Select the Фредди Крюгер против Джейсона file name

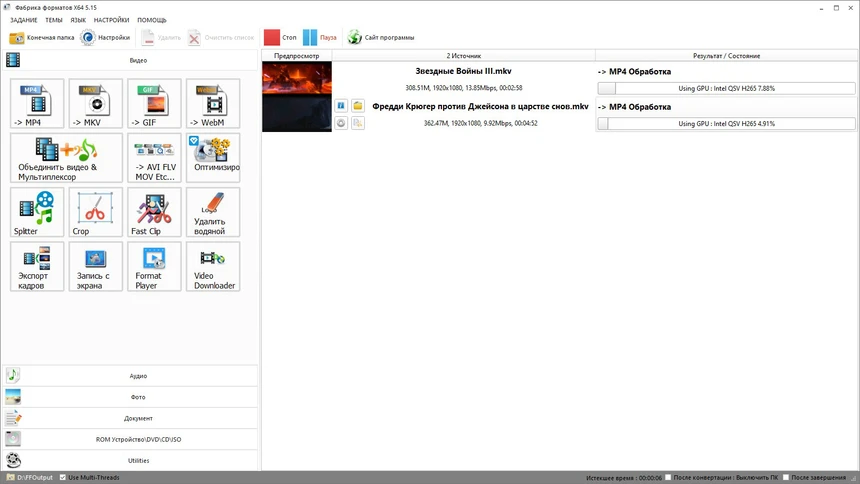pos(480,106)
